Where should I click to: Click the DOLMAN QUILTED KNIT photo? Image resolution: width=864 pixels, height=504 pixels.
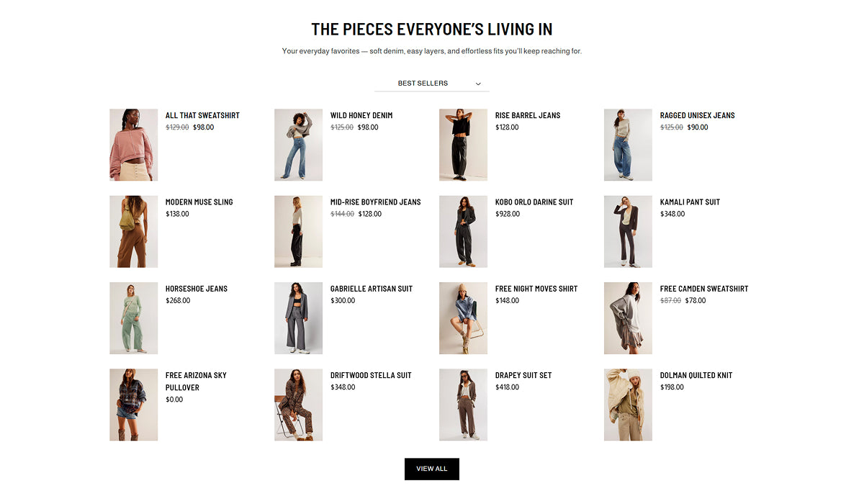coord(628,405)
